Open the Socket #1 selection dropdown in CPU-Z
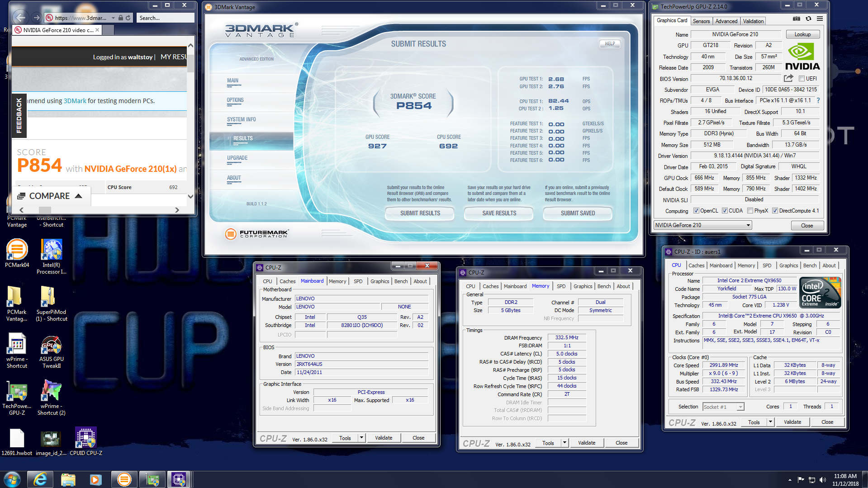868x488 pixels. (x=723, y=407)
